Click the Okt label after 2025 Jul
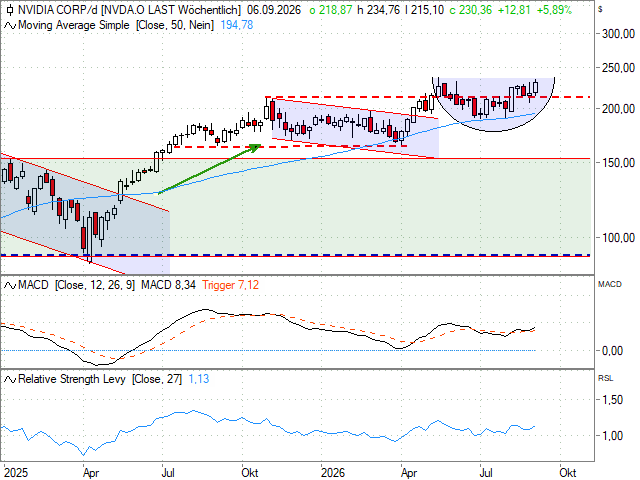Screen dimensions: 640x480 coord(250,473)
